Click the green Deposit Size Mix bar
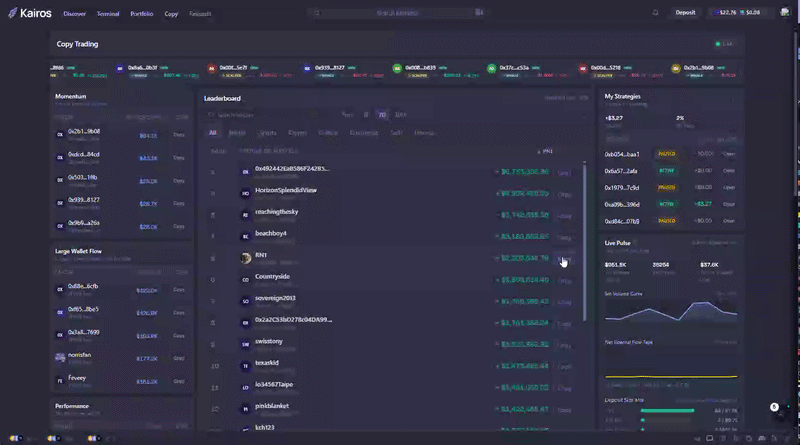This screenshot has width=800, height=445. [667, 410]
